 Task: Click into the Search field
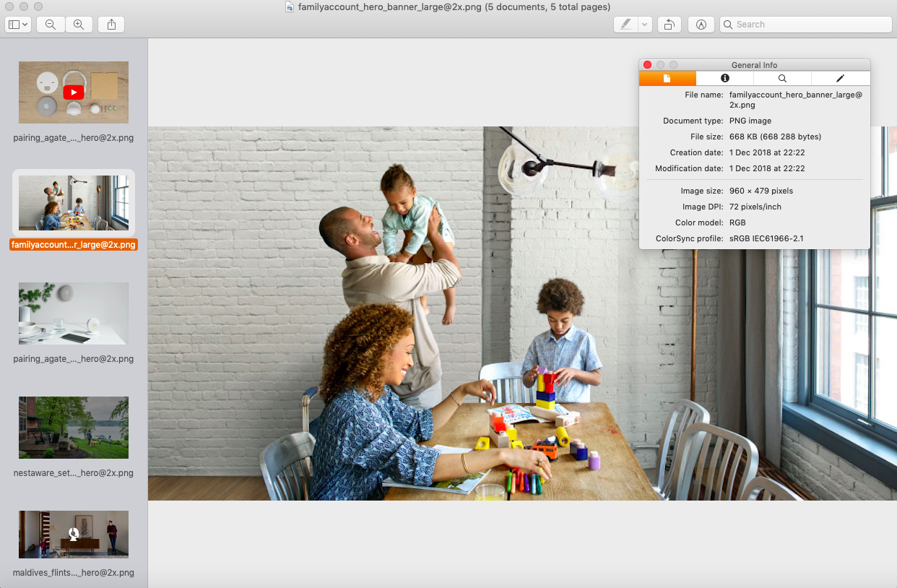806,25
